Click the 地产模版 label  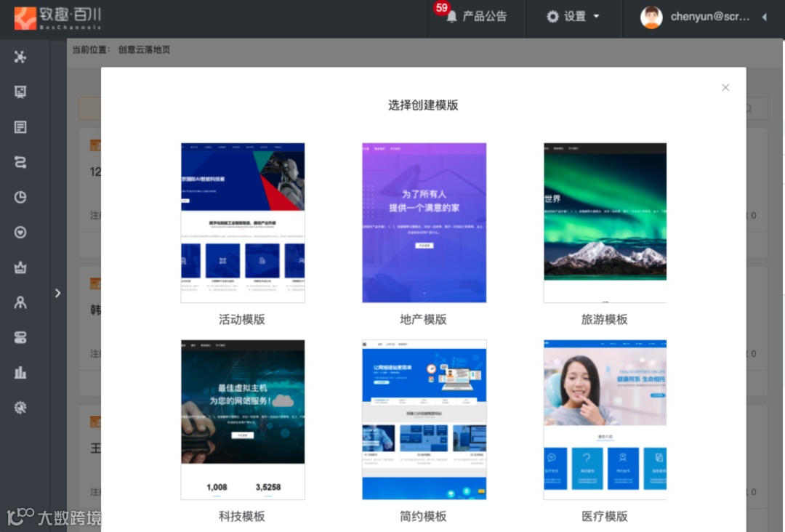point(423,319)
